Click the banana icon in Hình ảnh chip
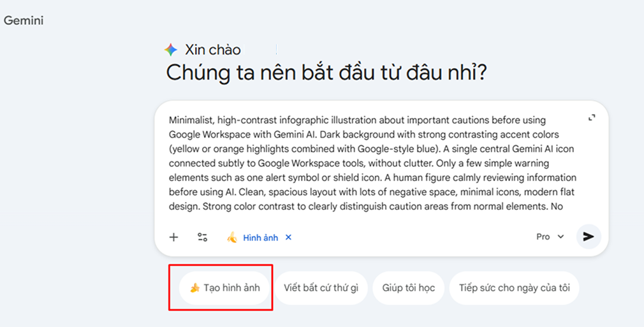Screen dimensions: 644x327 (x=232, y=237)
